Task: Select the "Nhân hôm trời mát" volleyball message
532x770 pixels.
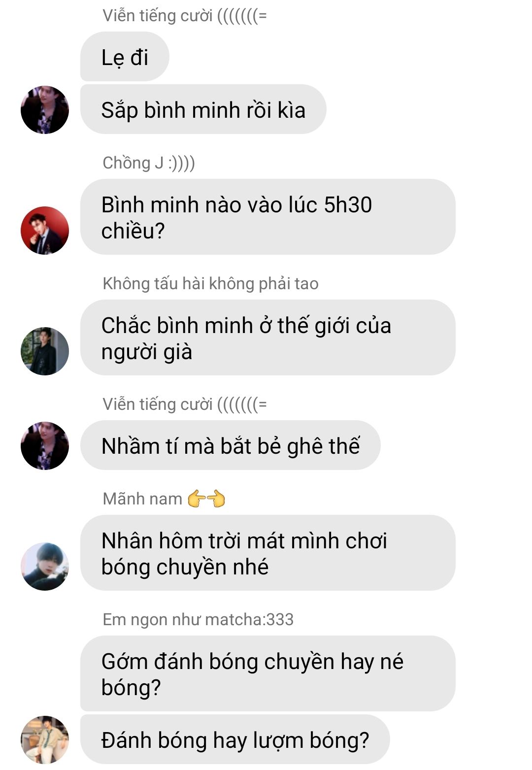Action: click(x=268, y=553)
